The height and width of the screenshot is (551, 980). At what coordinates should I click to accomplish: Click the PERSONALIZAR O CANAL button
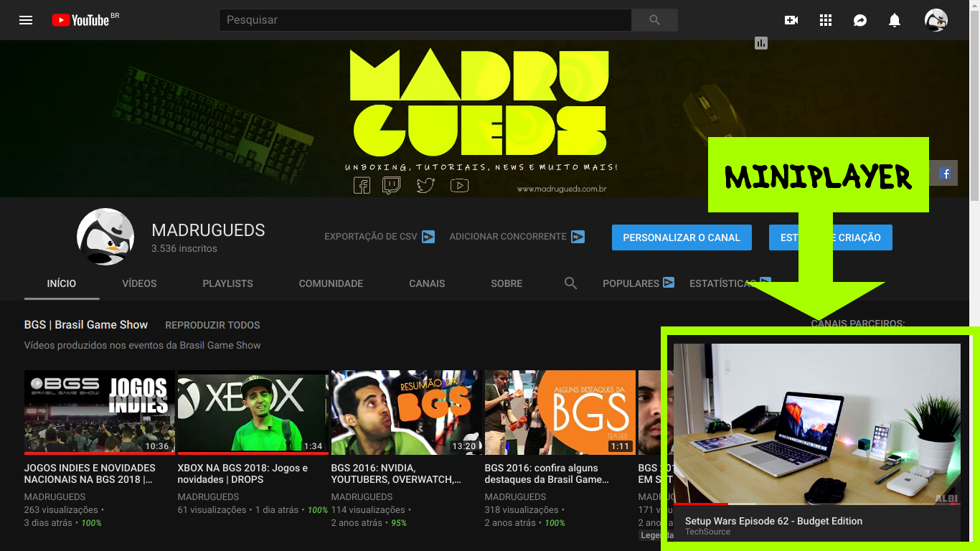(681, 237)
